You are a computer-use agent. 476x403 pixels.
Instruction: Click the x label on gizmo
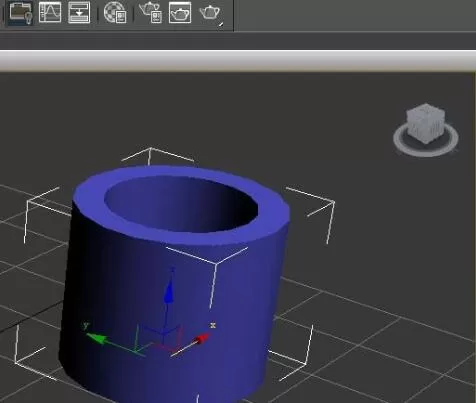pyautogui.click(x=213, y=325)
